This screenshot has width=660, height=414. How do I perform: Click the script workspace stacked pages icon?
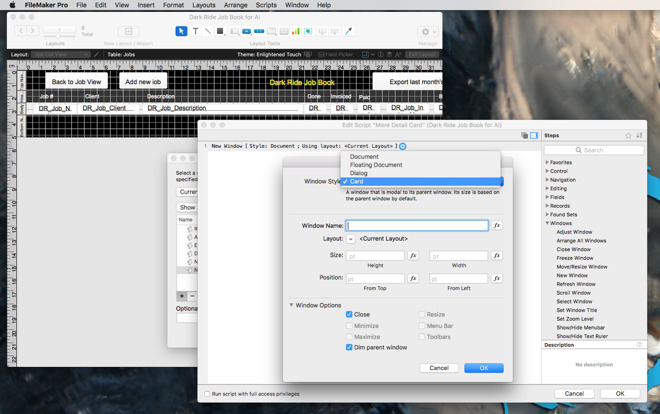(524, 135)
